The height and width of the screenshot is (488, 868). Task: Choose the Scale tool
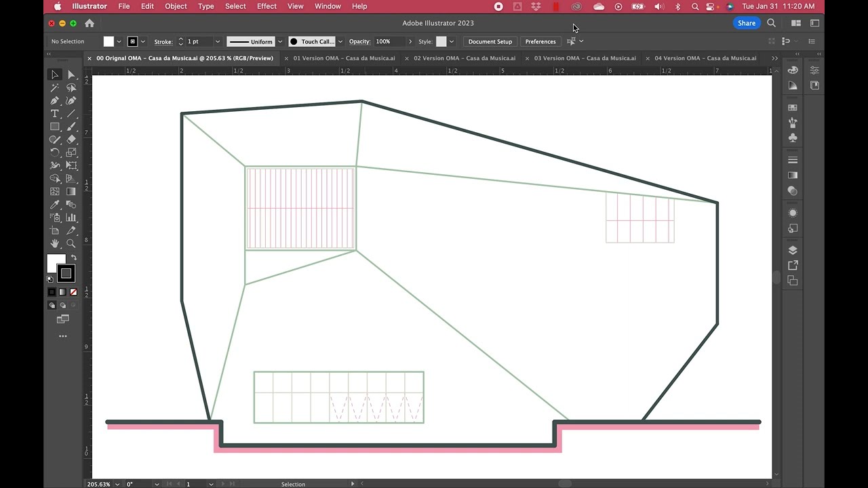click(71, 152)
